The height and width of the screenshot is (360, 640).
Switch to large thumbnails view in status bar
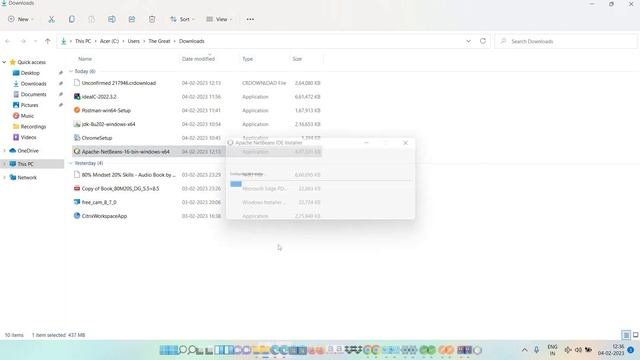(636, 335)
